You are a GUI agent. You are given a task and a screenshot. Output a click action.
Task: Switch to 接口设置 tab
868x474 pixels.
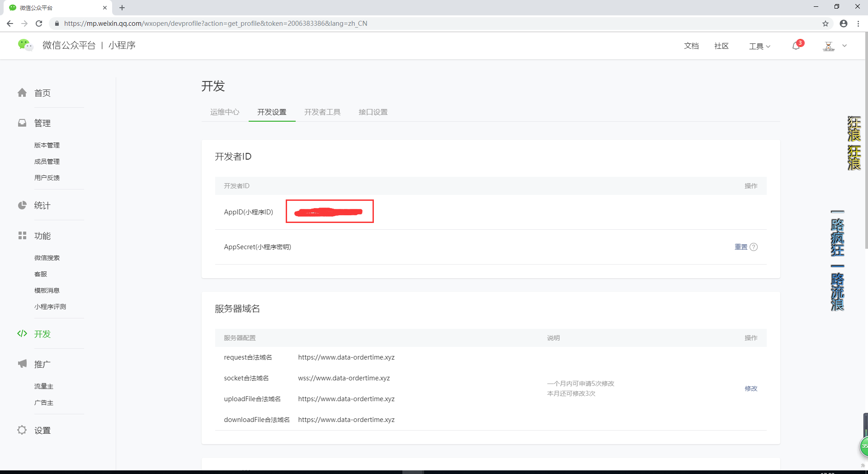(373, 112)
